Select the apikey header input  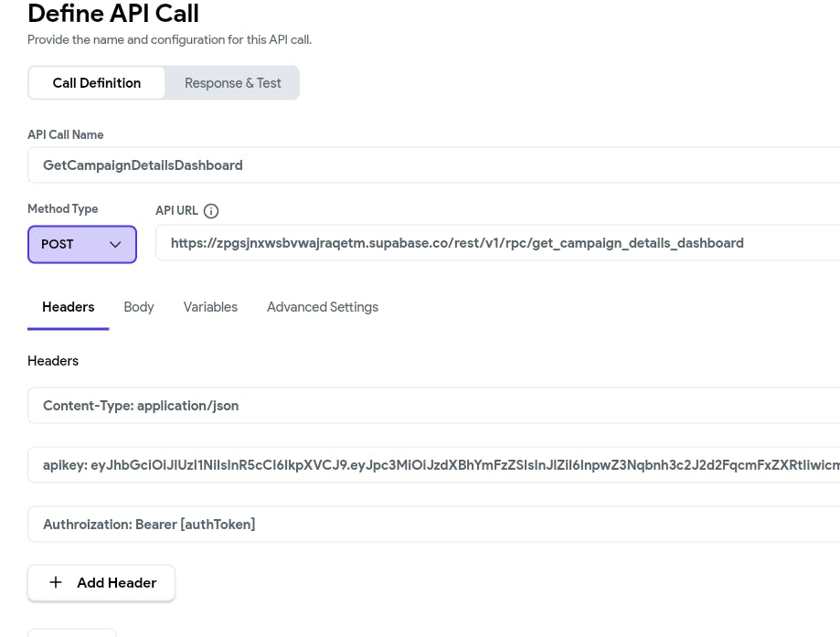[439, 465]
